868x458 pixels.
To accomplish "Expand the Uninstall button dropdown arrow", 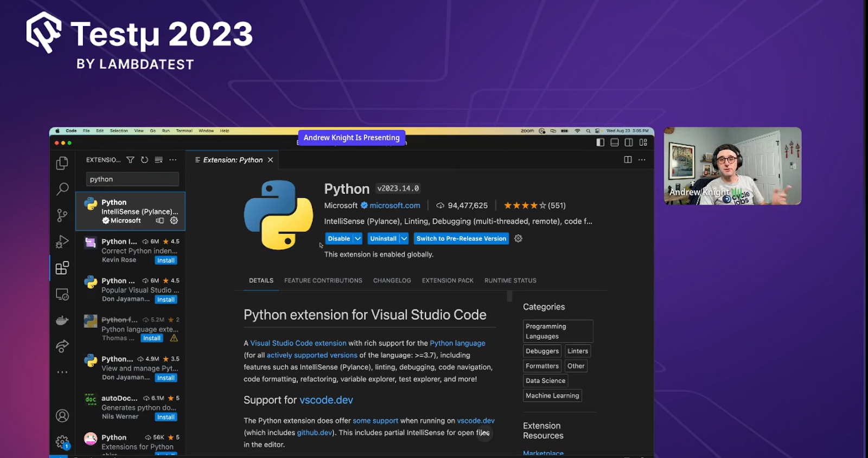I will point(404,238).
